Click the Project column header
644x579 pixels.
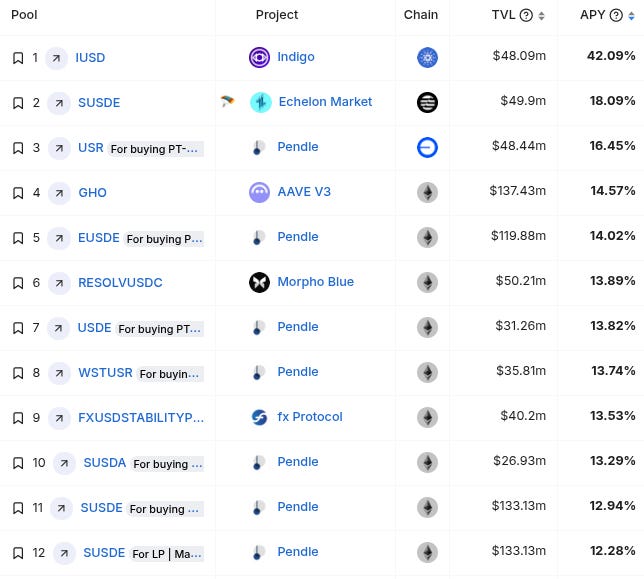277,15
